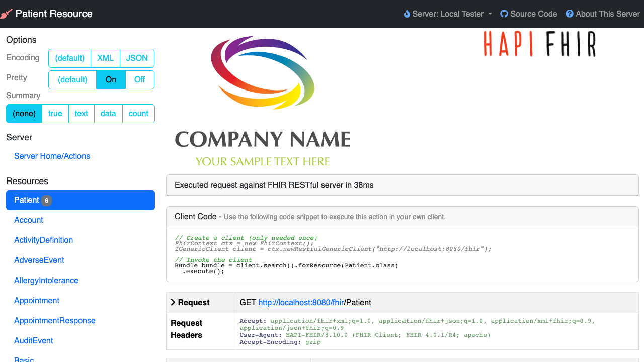The height and width of the screenshot is (362, 644).
Task: Set Summary to count
Action: click(x=138, y=114)
